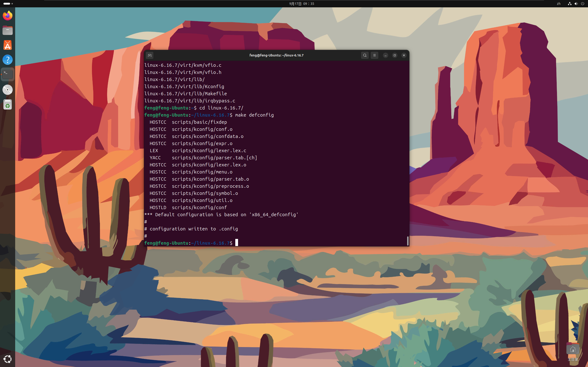Launch Firefox from the dock
The height and width of the screenshot is (367, 588).
(8, 16)
